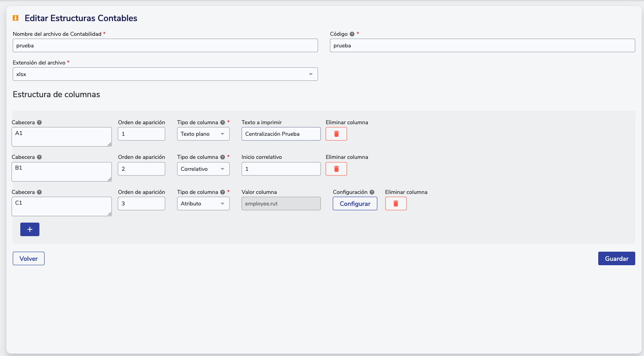The width and height of the screenshot is (644, 356).
Task: Delete the C1 column with trash icon
Action: click(x=396, y=203)
